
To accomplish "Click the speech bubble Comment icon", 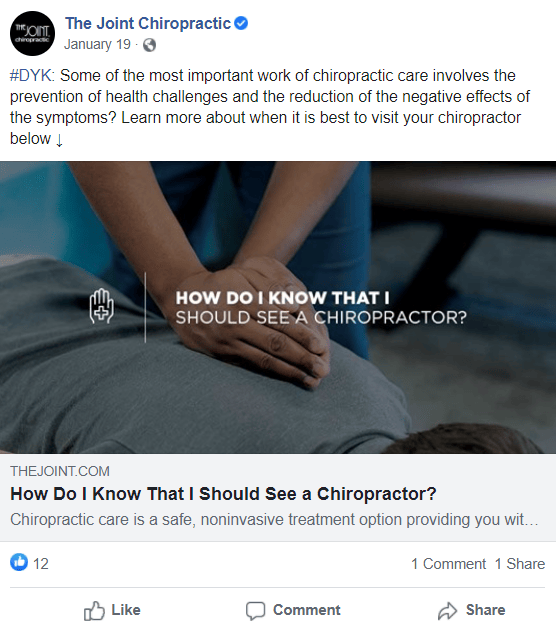I will pos(255,611).
